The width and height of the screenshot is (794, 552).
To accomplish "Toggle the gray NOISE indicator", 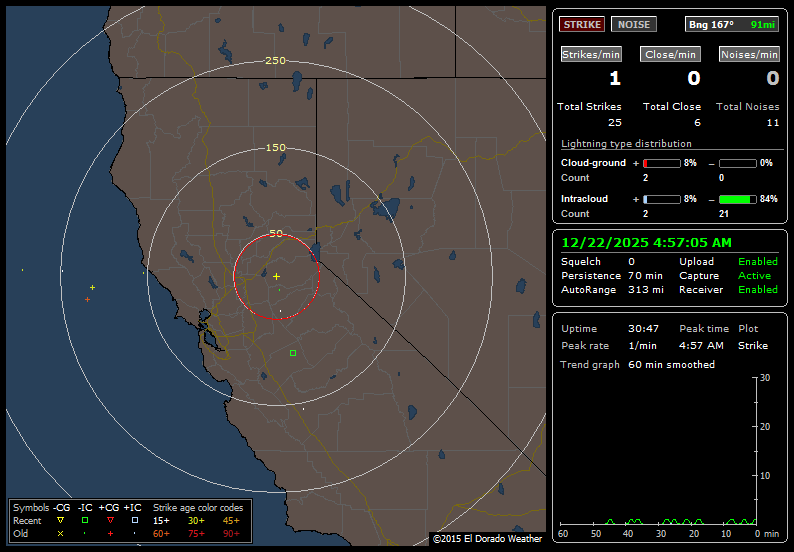I will click(633, 24).
